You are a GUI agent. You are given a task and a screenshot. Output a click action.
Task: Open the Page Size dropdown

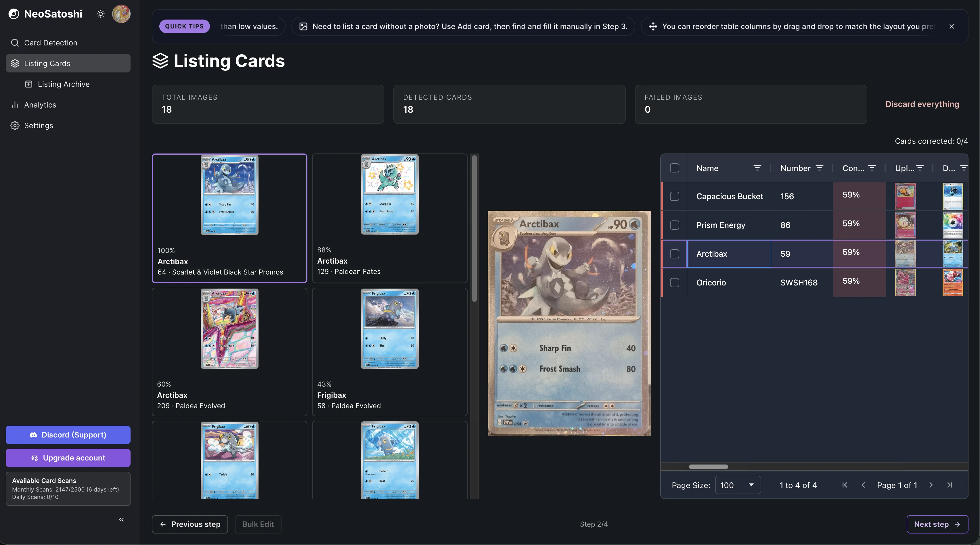click(x=738, y=485)
